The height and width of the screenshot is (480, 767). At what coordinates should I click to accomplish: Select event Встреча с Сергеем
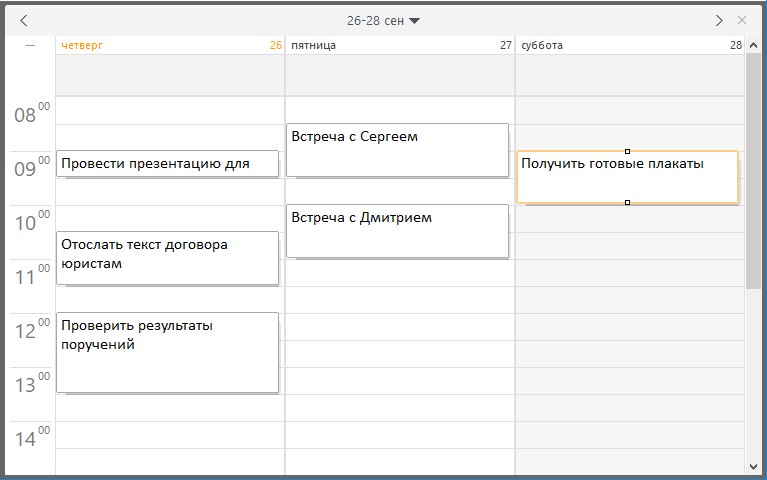397,150
